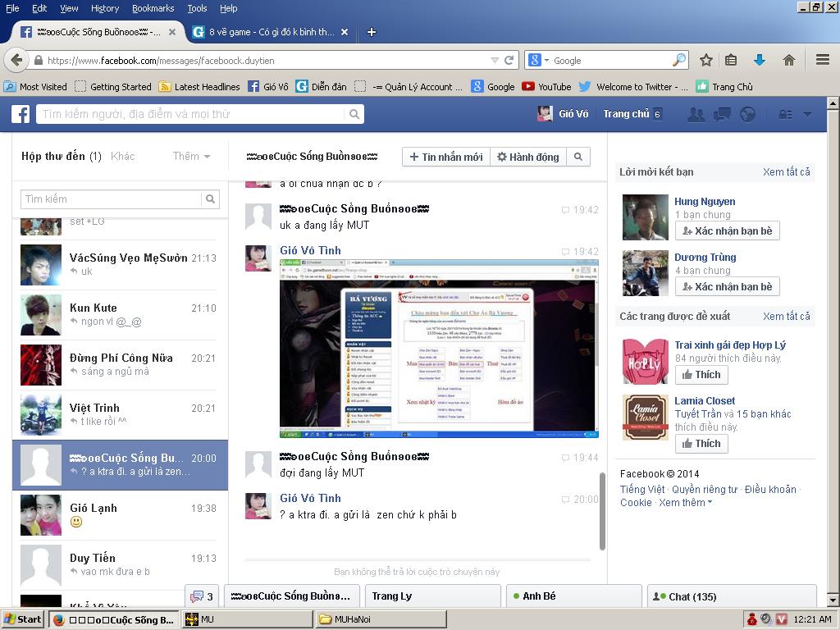
Task: Open the bookmarks list icon
Action: (x=731, y=60)
